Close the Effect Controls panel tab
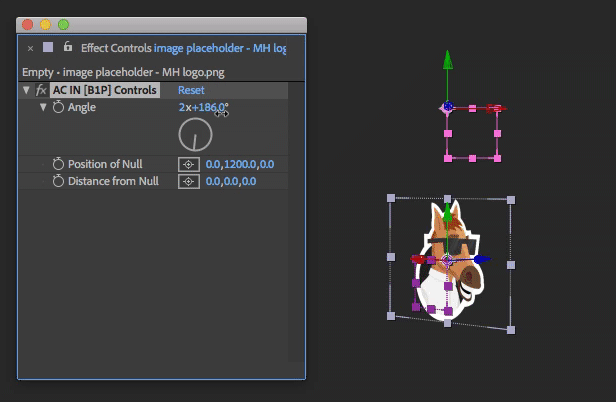 point(30,48)
